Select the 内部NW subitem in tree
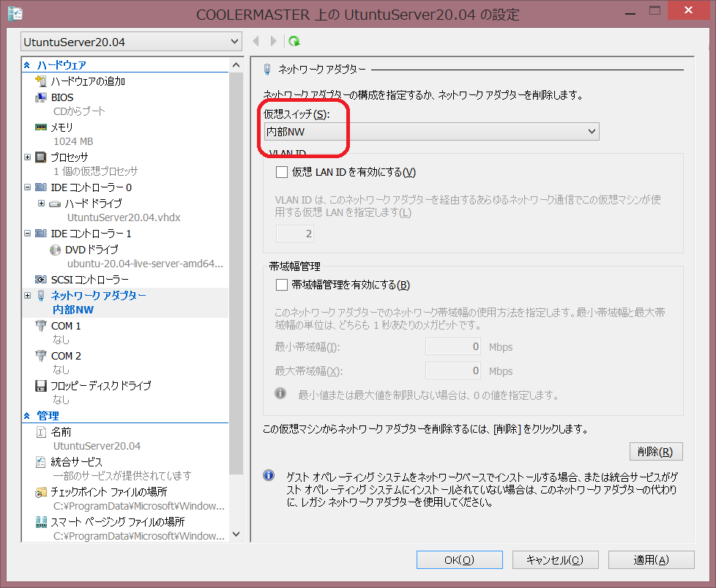Screen dimensions: 716x588 73,310
